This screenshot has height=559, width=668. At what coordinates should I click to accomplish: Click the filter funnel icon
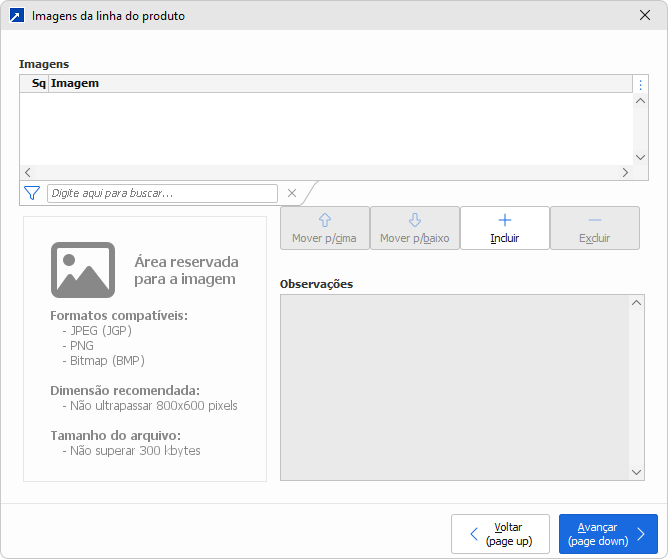31,193
